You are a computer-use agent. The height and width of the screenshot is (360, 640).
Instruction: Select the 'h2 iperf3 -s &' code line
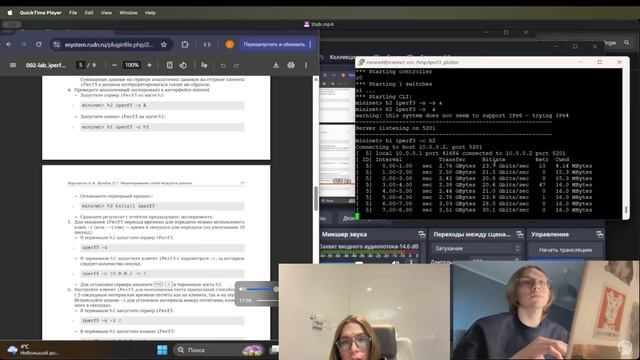(162, 105)
